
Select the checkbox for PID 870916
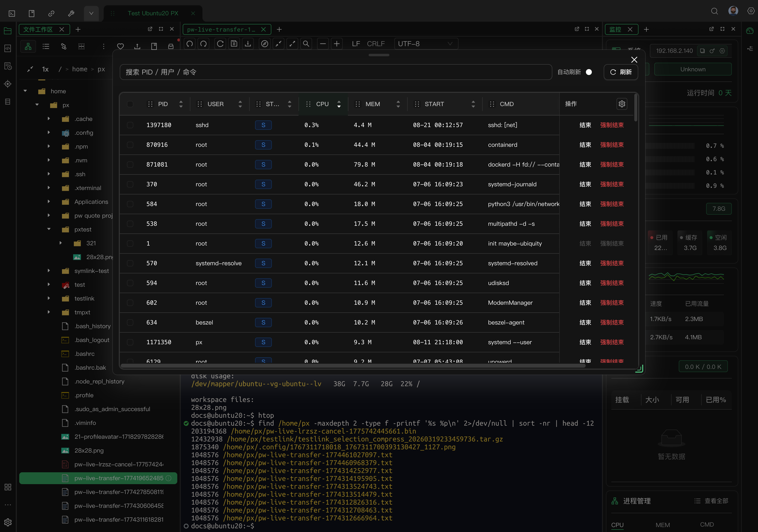click(x=130, y=145)
